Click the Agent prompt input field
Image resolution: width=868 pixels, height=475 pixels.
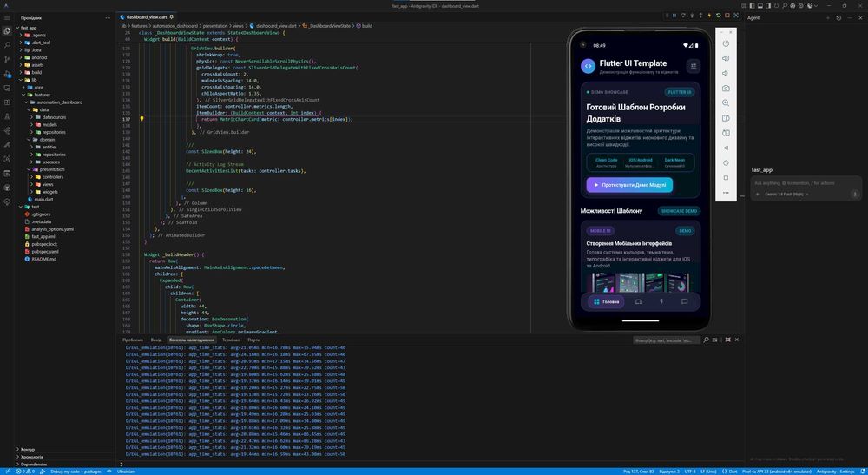pyautogui.click(x=806, y=183)
